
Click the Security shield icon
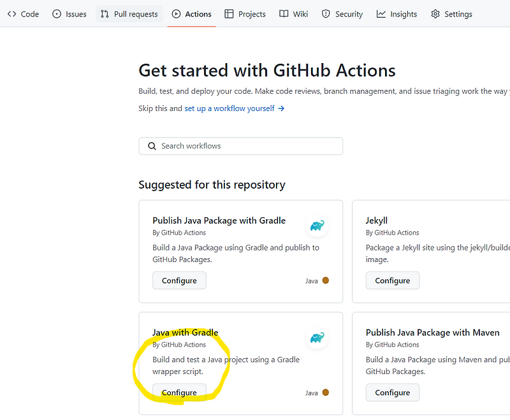[325, 13]
